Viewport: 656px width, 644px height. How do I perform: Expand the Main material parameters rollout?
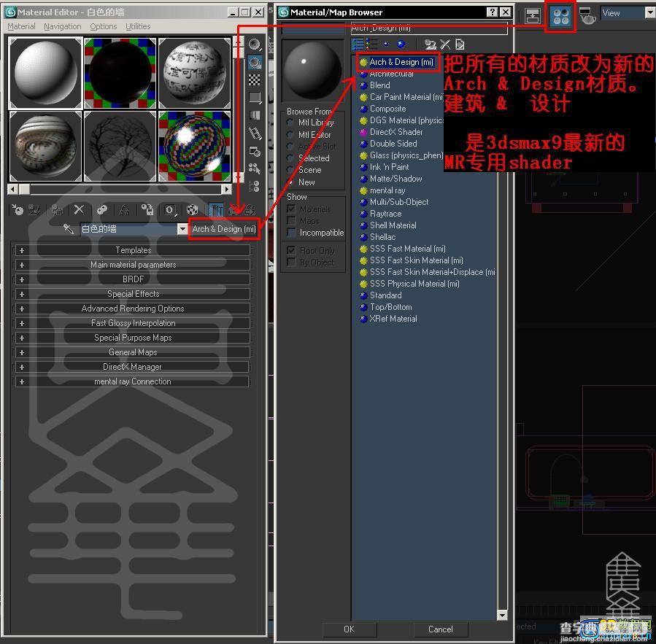(133, 265)
